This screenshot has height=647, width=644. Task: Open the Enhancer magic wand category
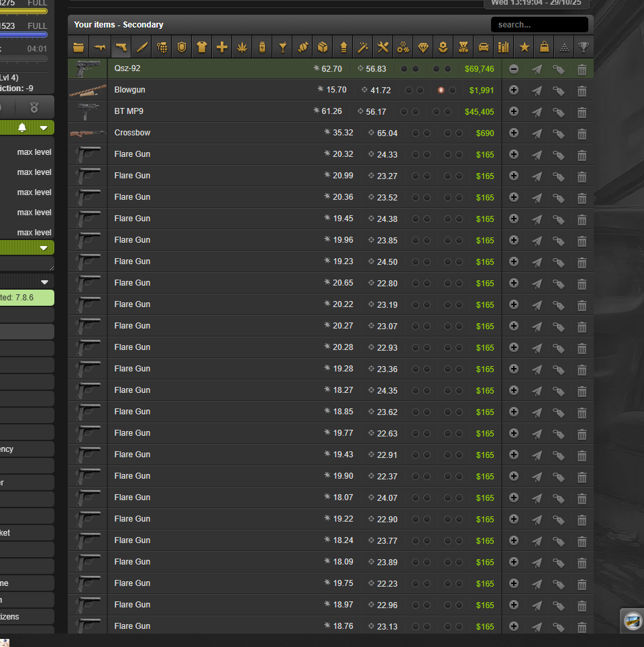363,48
